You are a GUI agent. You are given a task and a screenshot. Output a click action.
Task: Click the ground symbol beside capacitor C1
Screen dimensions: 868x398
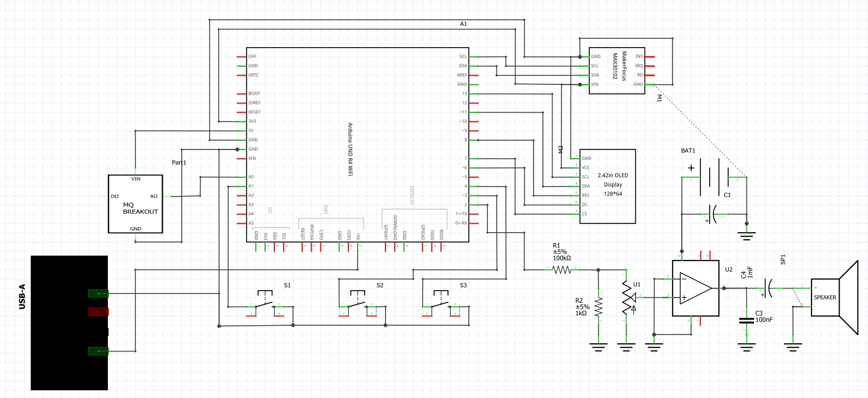746,235
